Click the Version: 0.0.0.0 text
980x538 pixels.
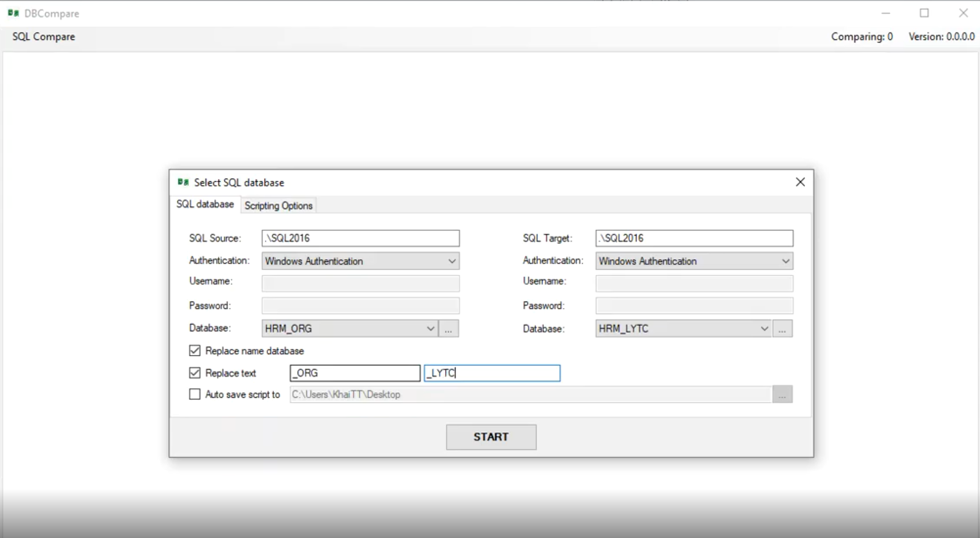click(x=941, y=37)
